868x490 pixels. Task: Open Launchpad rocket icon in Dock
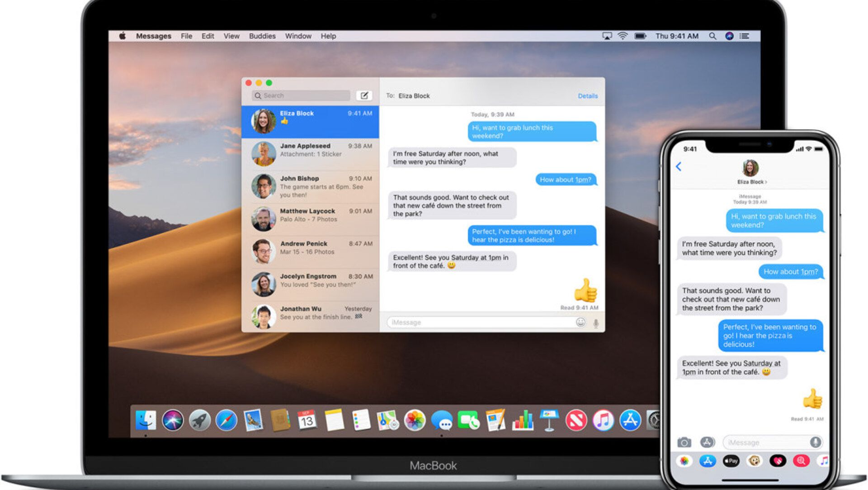199,420
